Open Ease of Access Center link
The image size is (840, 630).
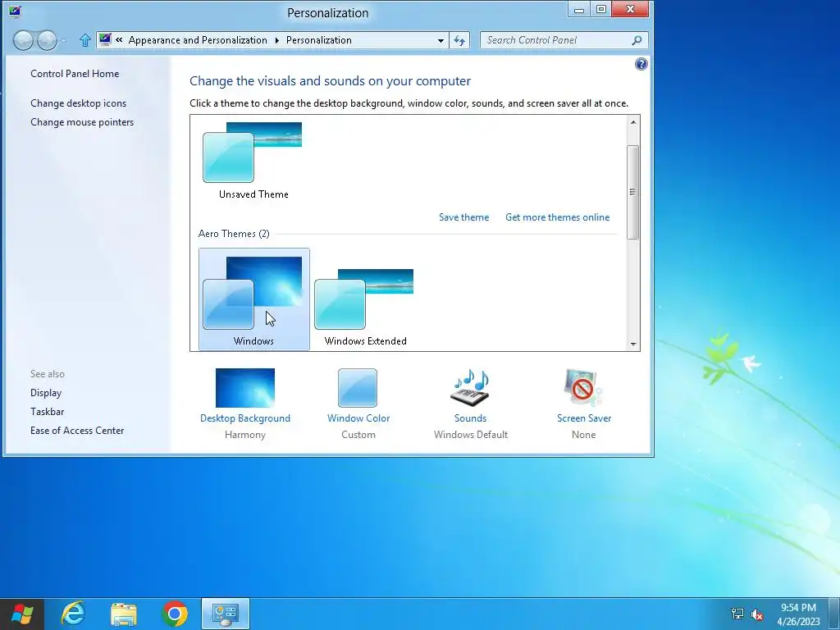77,430
